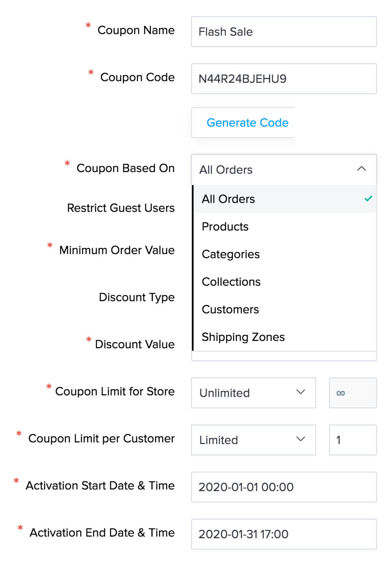Screen dimensions: 392x565
Task: Choose the Shipping Zones option
Action: point(243,337)
